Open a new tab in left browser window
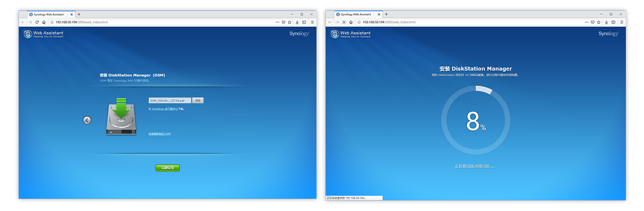644x211 pixels. tap(79, 14)
